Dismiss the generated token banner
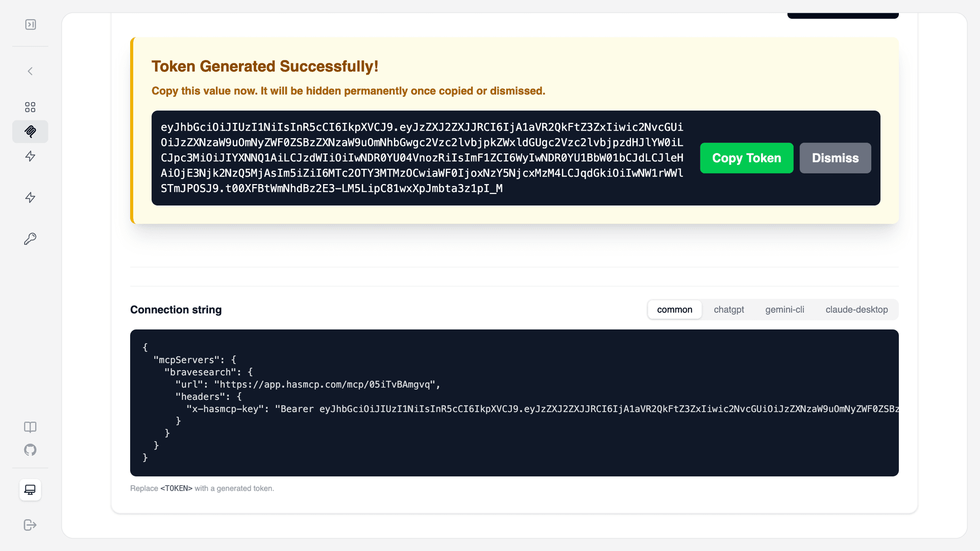The width and height of the screenshot is (980, 551). pos(835,158)
